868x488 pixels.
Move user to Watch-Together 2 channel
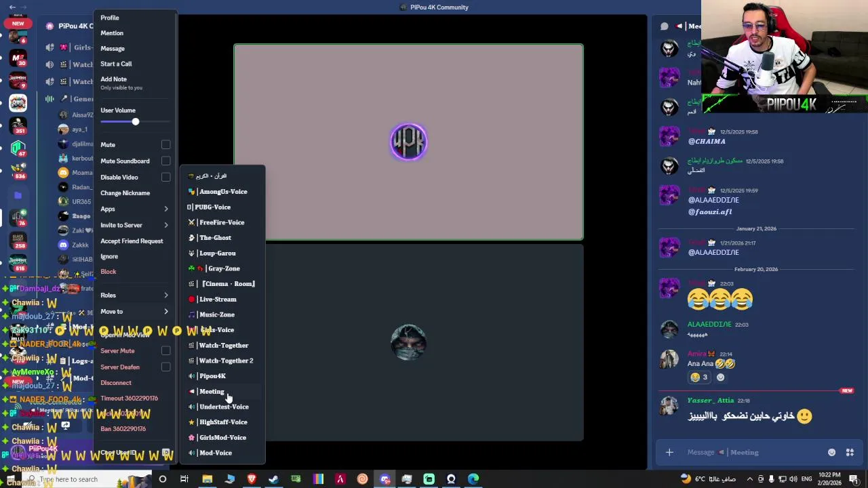coord(222,361)
